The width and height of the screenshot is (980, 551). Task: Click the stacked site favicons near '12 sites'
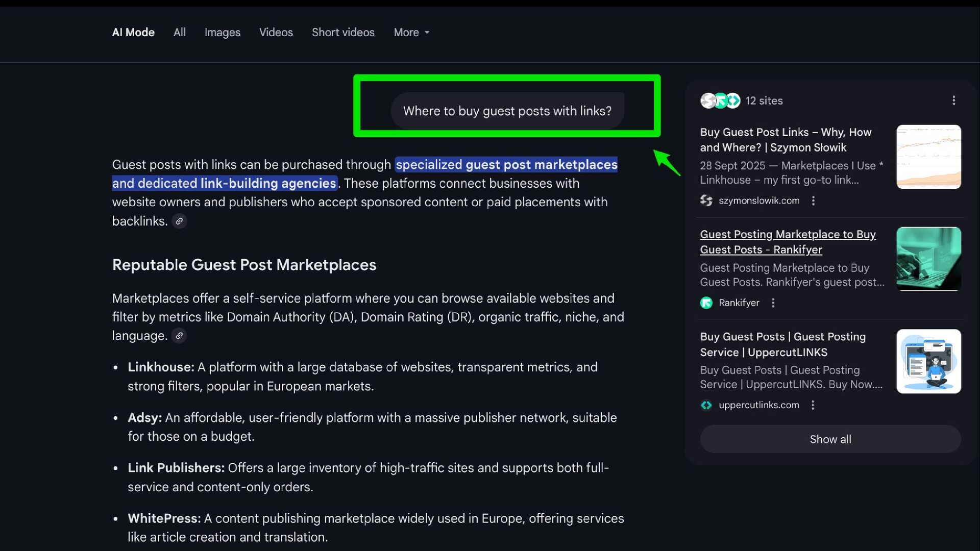[720, 101]
